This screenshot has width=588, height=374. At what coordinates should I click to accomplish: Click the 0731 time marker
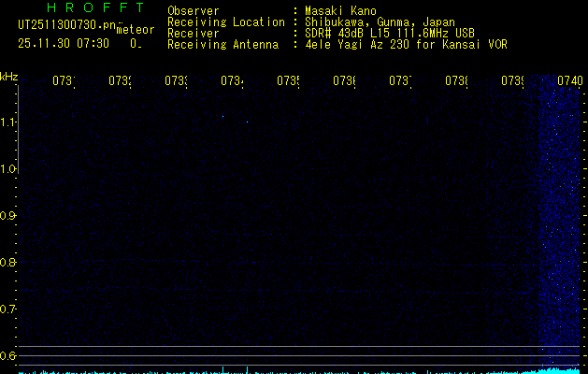64,81
